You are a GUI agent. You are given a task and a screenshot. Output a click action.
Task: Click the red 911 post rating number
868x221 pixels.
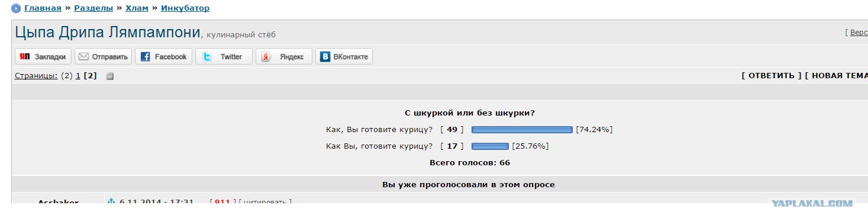point(222,202)
